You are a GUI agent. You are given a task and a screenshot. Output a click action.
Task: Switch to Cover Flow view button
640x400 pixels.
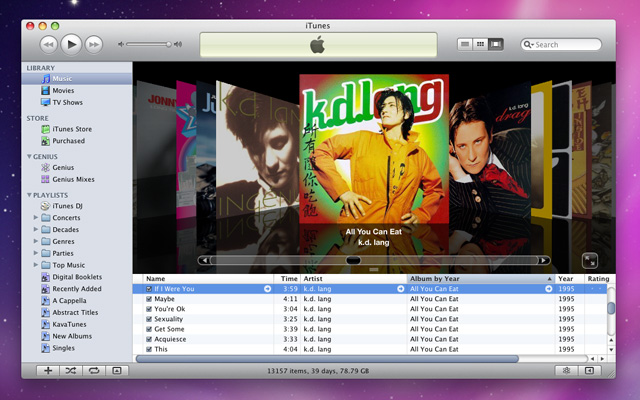(x=496, y=44)
